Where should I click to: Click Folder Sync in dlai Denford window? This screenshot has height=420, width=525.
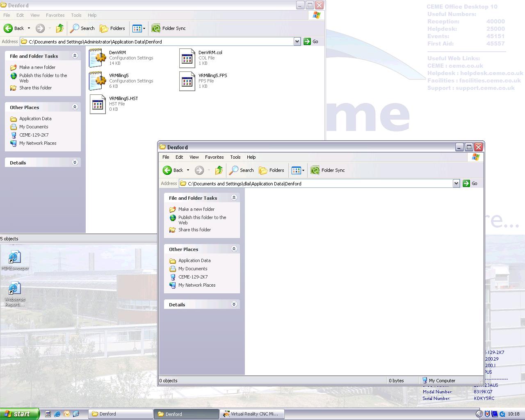pyautogui.click(x=328, y=170)
